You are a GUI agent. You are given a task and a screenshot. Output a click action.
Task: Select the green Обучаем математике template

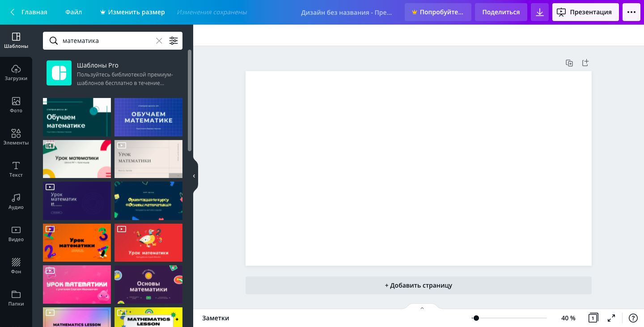pos(77,117)
